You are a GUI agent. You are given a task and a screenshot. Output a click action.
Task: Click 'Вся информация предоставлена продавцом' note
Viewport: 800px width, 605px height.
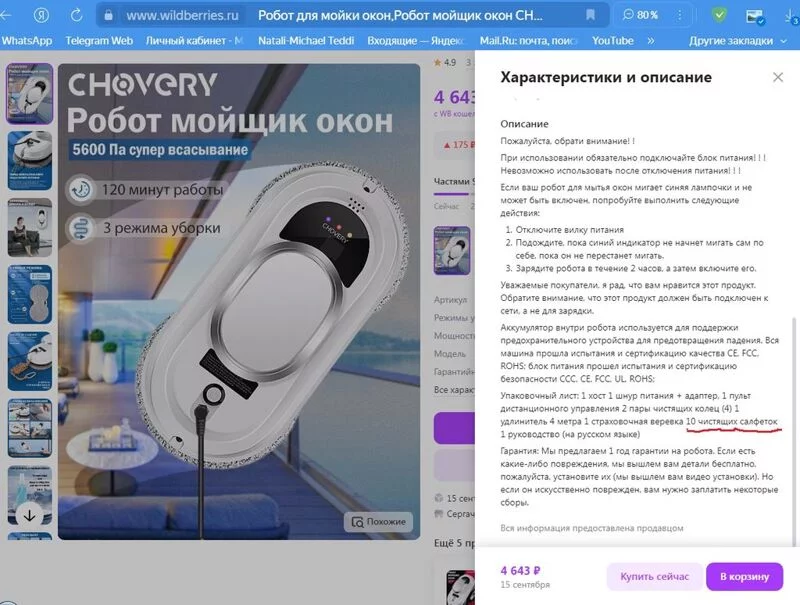click(x=591, y=528)
